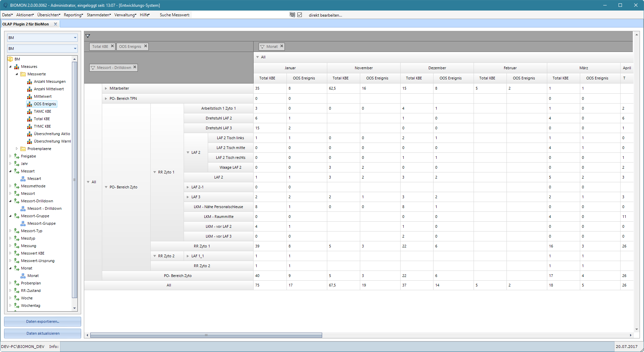This screenshot has width=644, height=352.
Task: Click the Monat hierarchy icon in tree
Action: click(23, 276)
